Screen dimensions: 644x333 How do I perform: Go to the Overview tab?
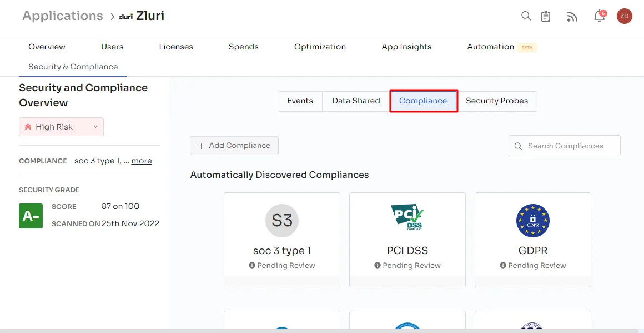pyautogui.click(x=47, y=47)
